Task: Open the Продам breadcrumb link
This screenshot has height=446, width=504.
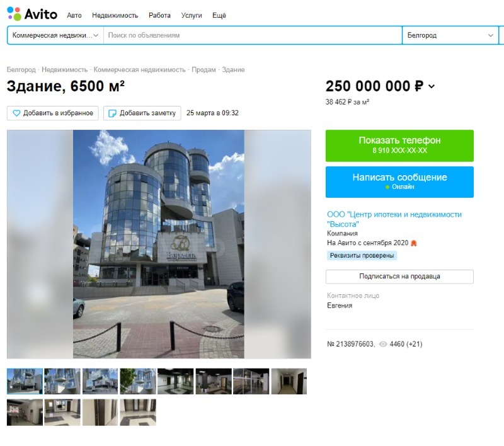Action: [203, 70]
